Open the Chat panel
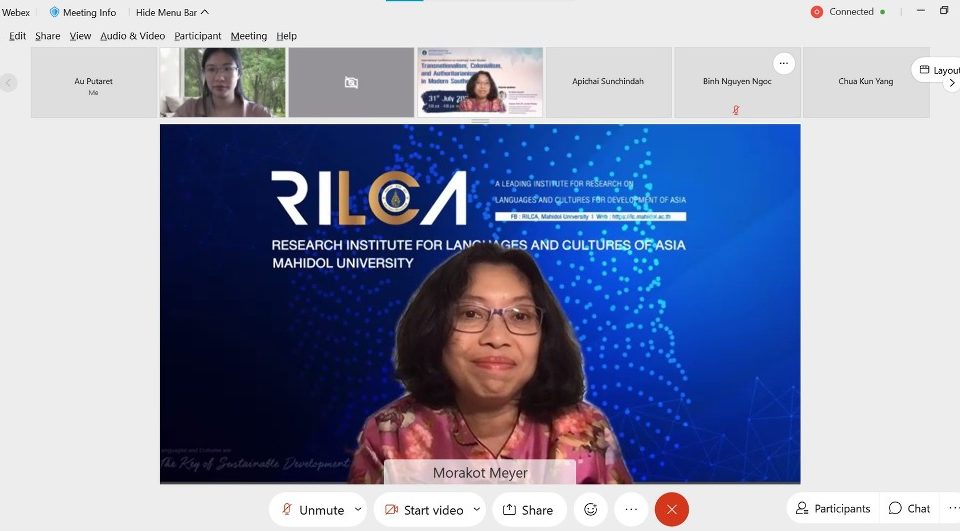 coord(909,508)
